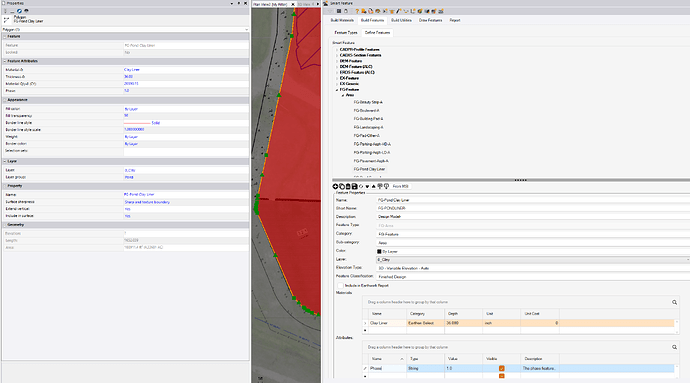Click the Short Name input field
This screenshot has width=690, height=383.
[x=532, y=208]
